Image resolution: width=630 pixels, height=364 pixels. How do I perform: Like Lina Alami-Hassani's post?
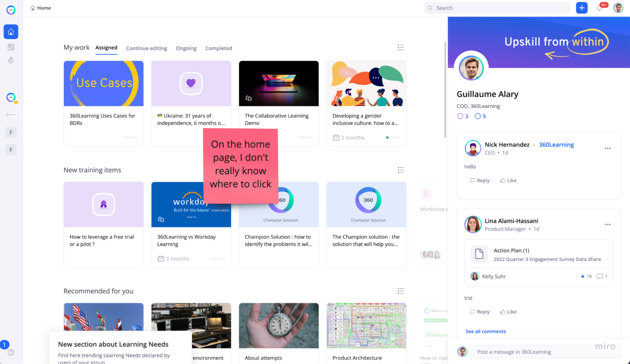pos(508,312)
